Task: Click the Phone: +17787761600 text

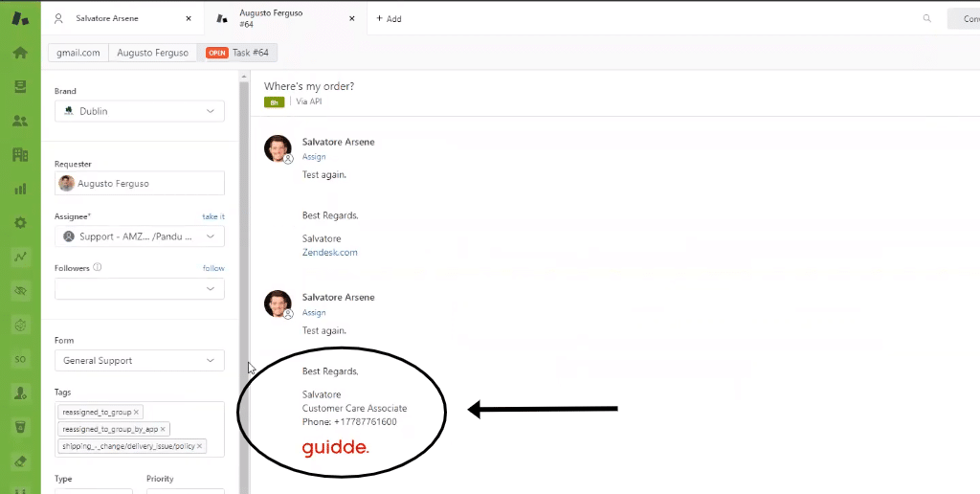Action: point(349,422)
